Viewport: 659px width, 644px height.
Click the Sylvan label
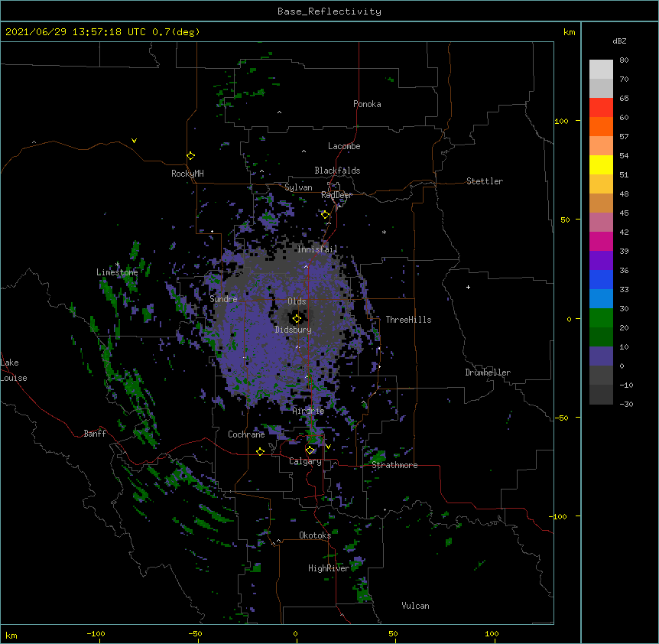tap(298, 187)
